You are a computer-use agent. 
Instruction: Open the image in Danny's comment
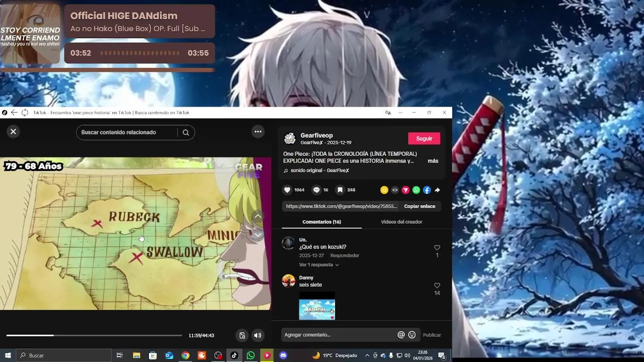pyautogui.click(x=317, y=306)
